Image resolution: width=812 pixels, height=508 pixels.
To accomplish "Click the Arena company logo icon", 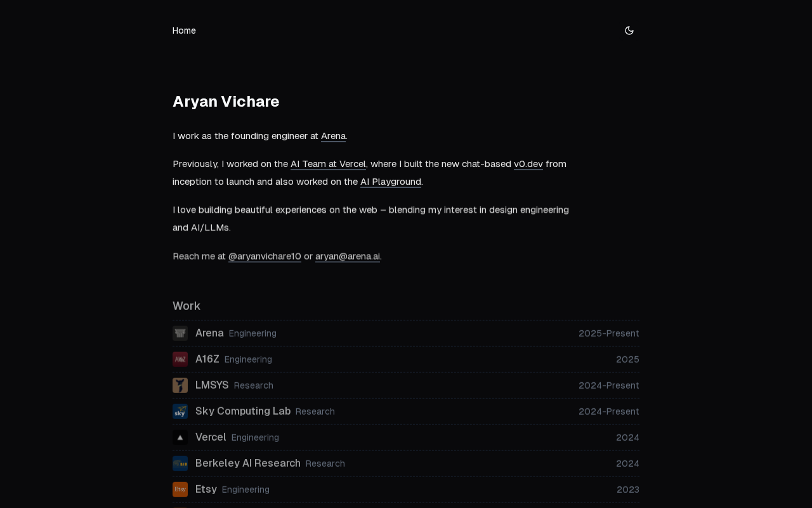I will tap(180, 333).
